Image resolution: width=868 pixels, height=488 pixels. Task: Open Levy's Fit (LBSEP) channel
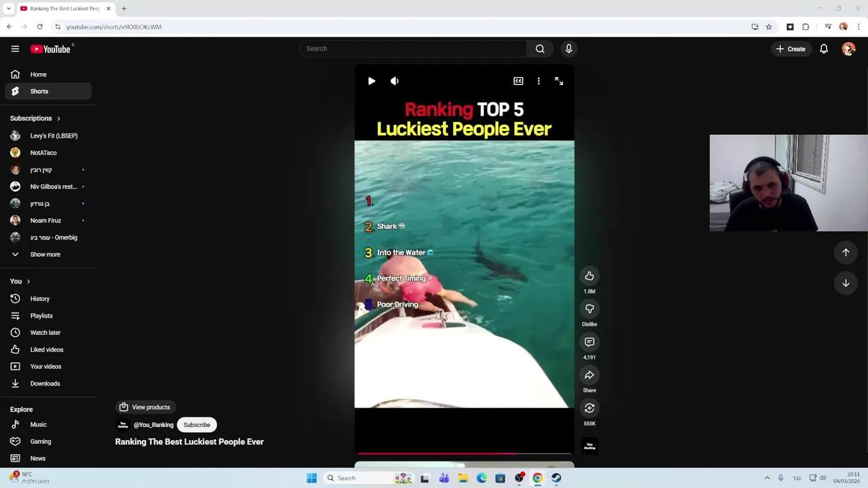coord(47,136)
